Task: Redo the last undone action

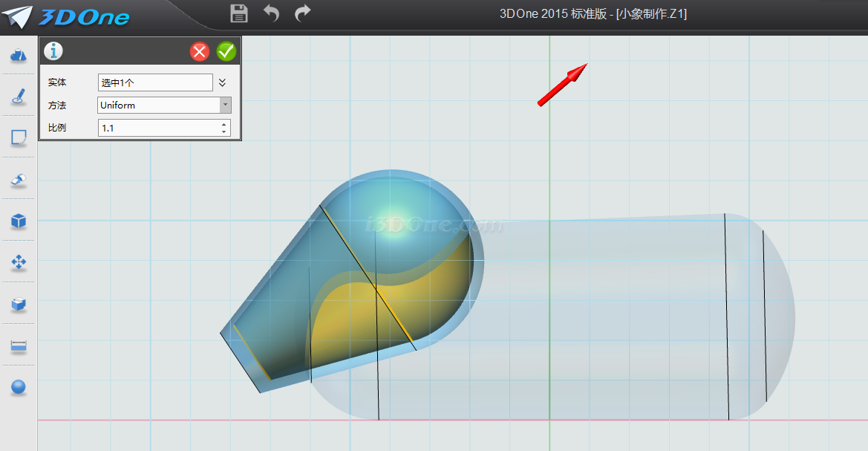Action: coord(302,13)
